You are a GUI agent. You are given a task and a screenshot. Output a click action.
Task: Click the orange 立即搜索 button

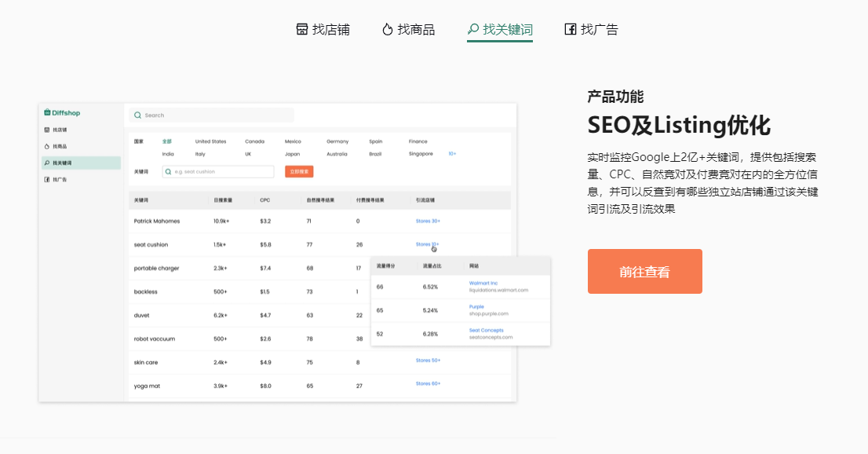pyautogui.click(x=300, y=172)
